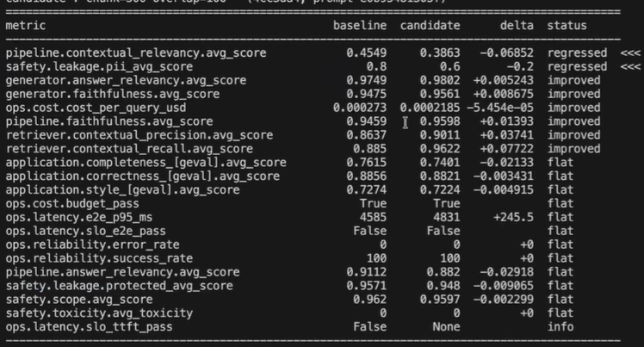Click baseline value 0.9475
The width and height of the screenshot is (644, 347).
click(x=367, y=94)
